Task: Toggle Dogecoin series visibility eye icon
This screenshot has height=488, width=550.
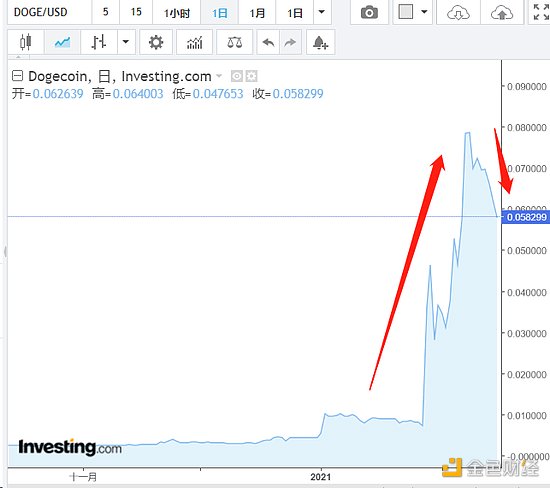Action: (237, 76)
